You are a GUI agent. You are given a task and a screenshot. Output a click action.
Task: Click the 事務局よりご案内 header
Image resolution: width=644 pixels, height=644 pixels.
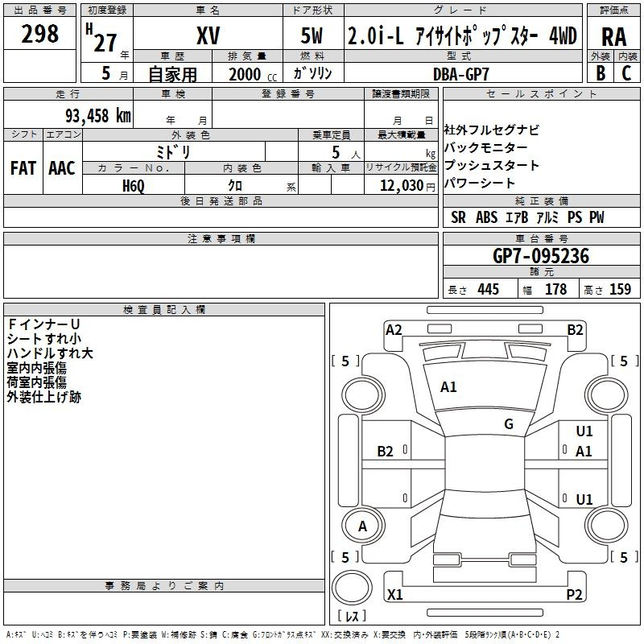(x=164, y=586)
